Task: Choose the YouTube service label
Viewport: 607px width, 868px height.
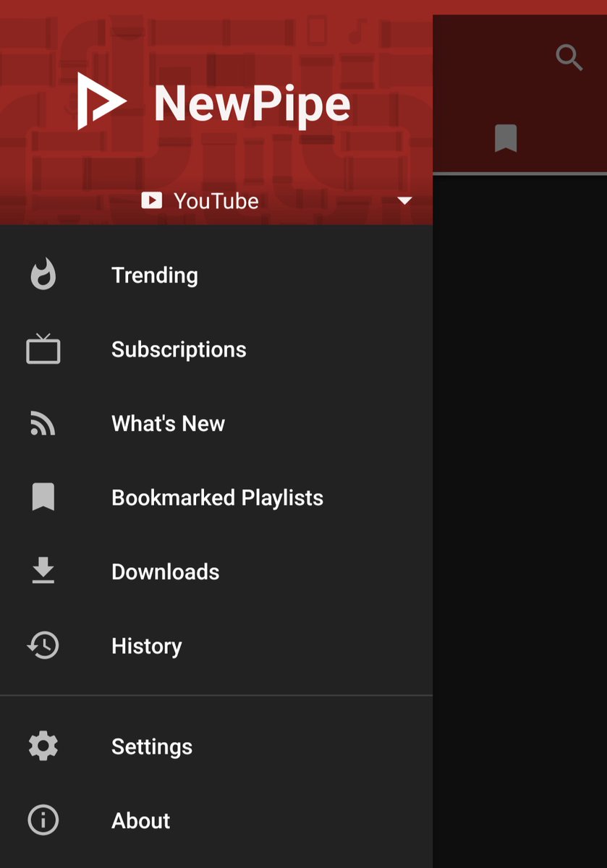Action: 216,201
